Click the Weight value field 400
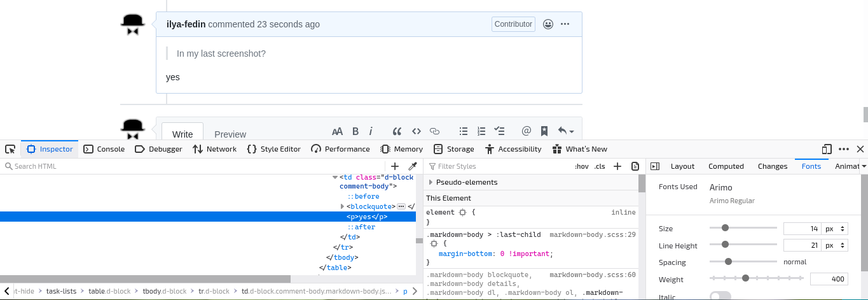This screenshot has width=868, height=300. (x=829, y=279)
